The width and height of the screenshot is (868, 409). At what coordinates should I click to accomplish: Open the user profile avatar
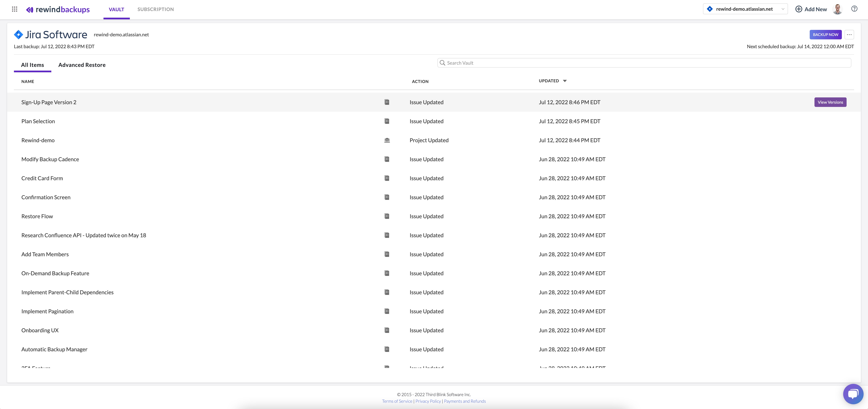pyautogui.click(x=837, y=9)
